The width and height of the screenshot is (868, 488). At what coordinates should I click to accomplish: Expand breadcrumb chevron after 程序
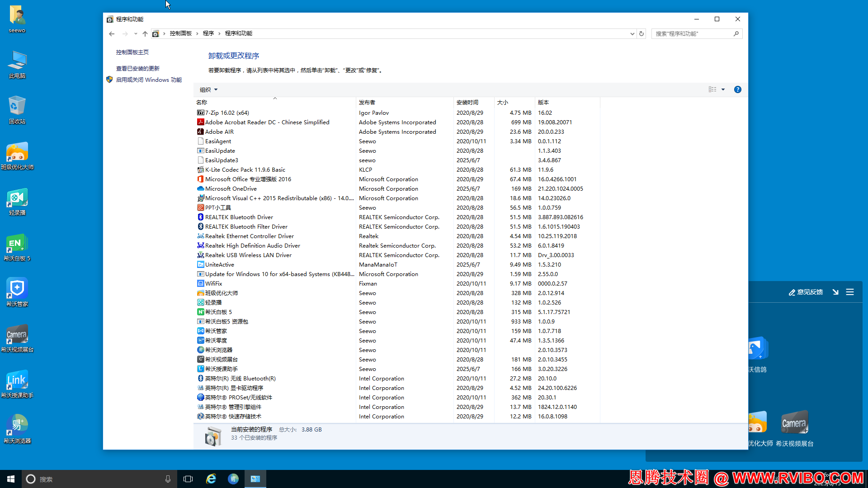tap(219, 33)
